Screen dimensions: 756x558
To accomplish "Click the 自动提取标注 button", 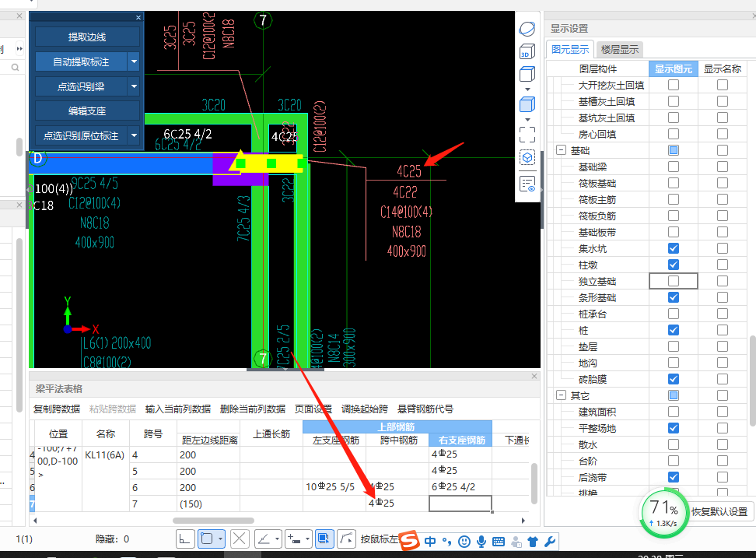I will point(81,61).
